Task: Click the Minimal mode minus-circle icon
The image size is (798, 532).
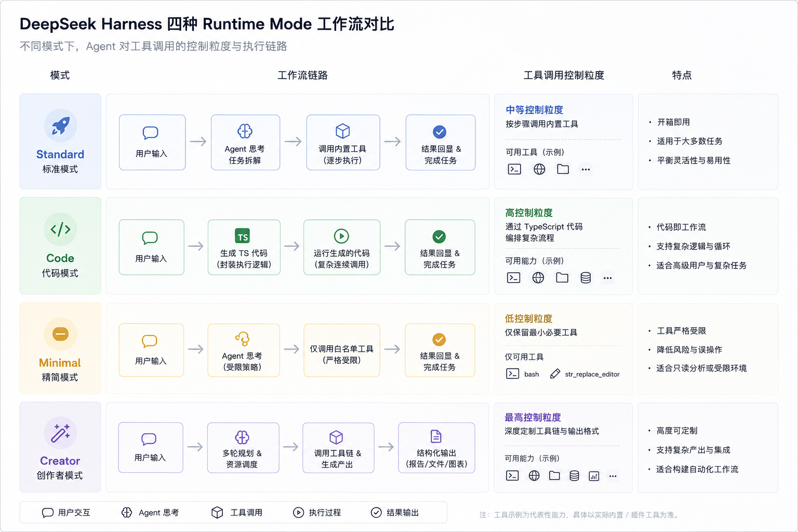Action: pyautogui.click(x=60, y=334)
